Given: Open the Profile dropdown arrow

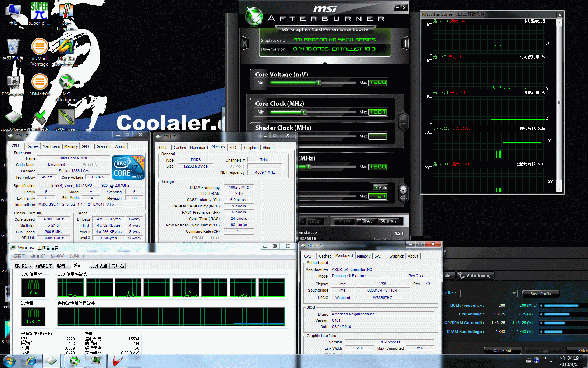Looking at the screenshot, I should [x=514, y=293].
